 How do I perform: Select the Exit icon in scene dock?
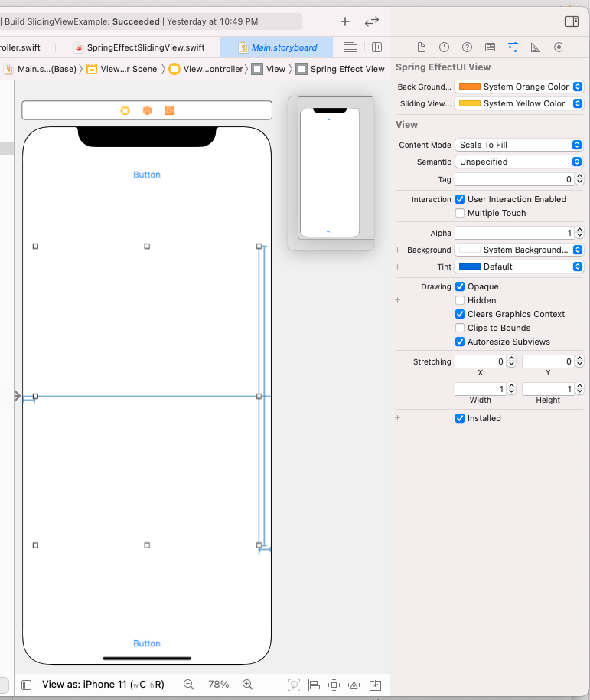169,110
